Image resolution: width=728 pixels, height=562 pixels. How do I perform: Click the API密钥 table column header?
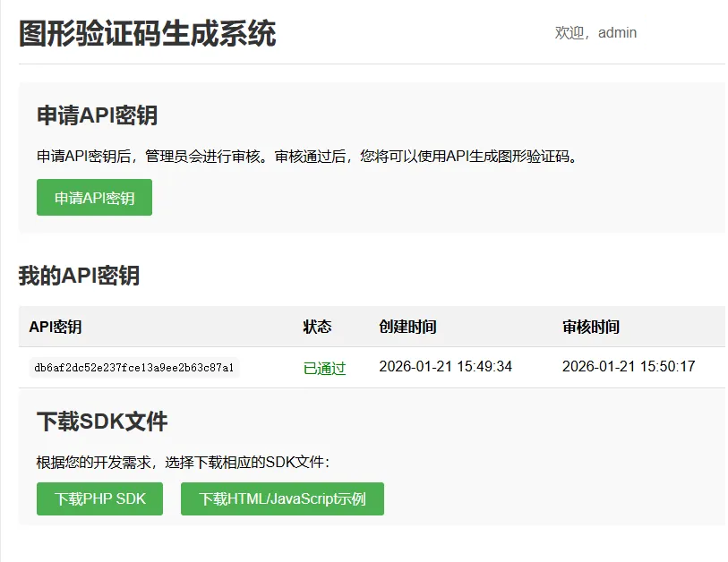point(56,327)
